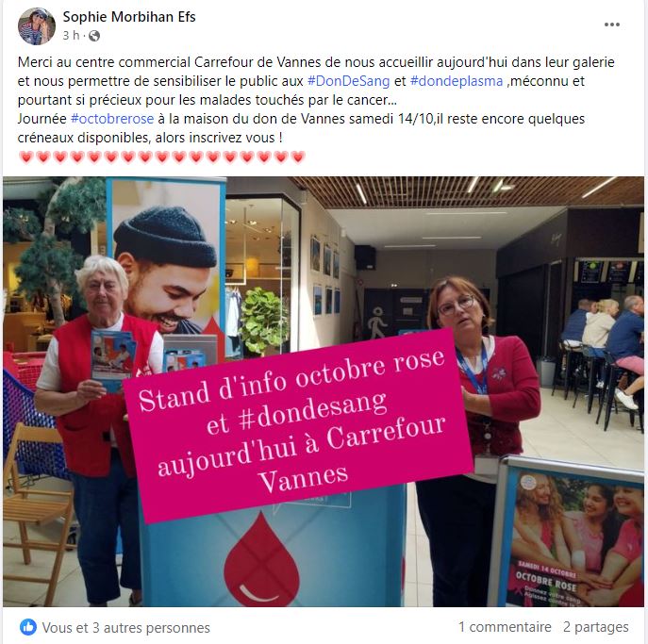Click Sophie Morbihan Efs profile picture
This screenshot has height=644, width=648.
tap(37, 26)
